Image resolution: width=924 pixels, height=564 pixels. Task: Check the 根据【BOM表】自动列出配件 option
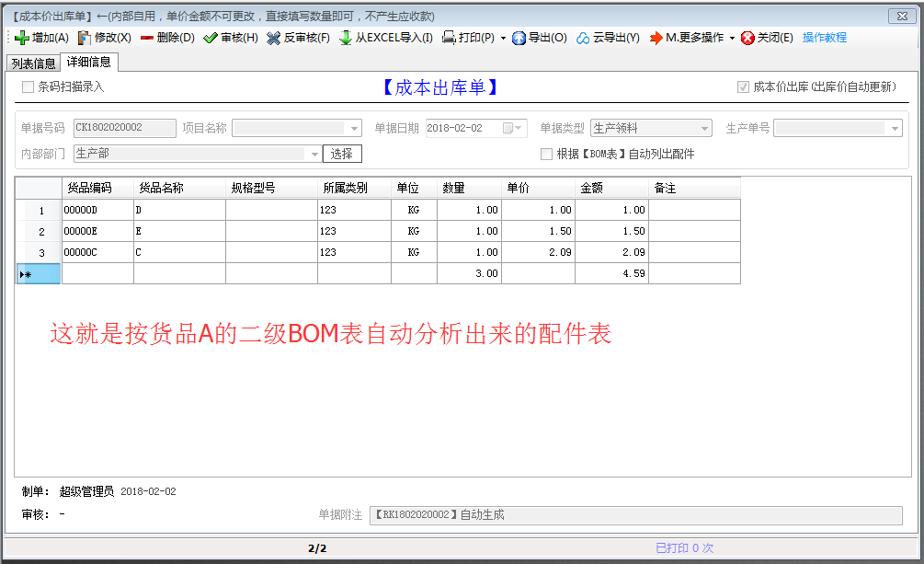click(546, 154)
